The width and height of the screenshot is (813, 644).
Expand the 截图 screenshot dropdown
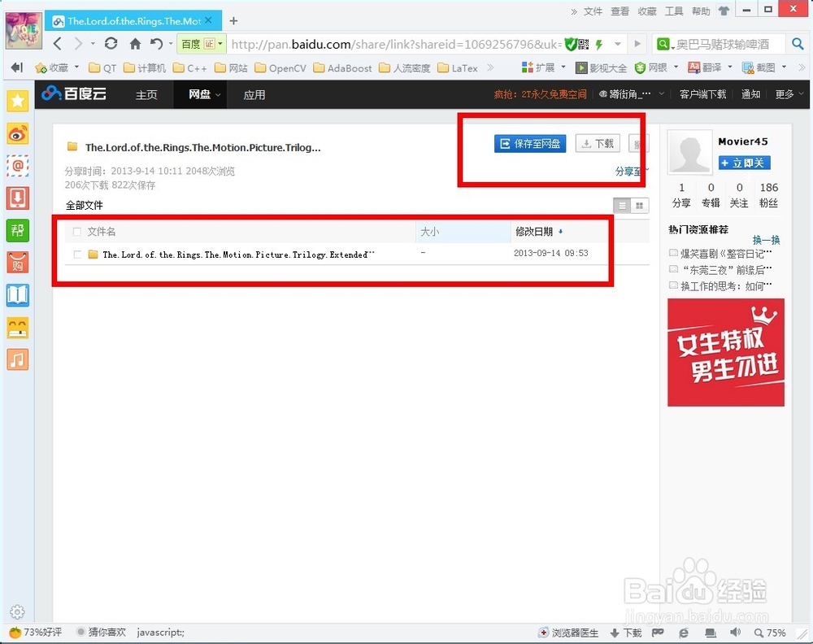click(x=784, y=67)
